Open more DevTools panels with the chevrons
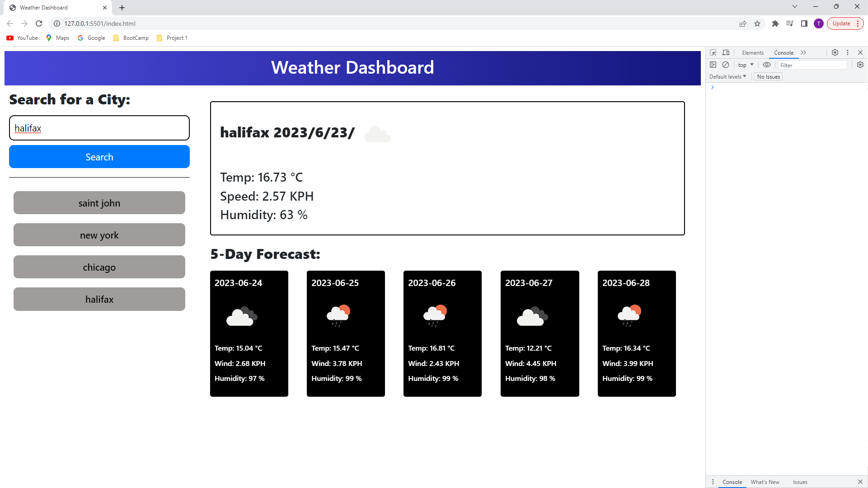Image resolution: width=868 pixels, height=488 pixels. (804, 52)
